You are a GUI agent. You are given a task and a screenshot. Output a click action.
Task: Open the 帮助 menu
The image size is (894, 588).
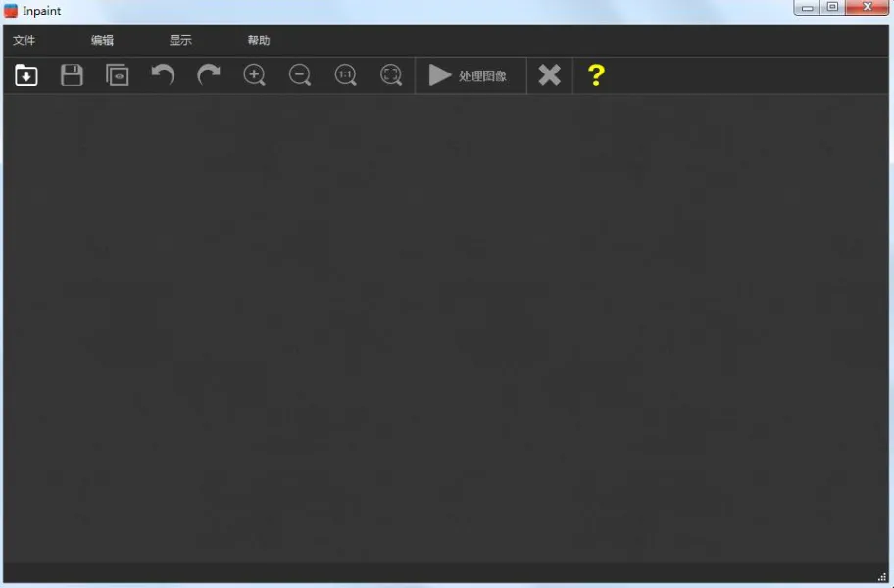(258, 40)
